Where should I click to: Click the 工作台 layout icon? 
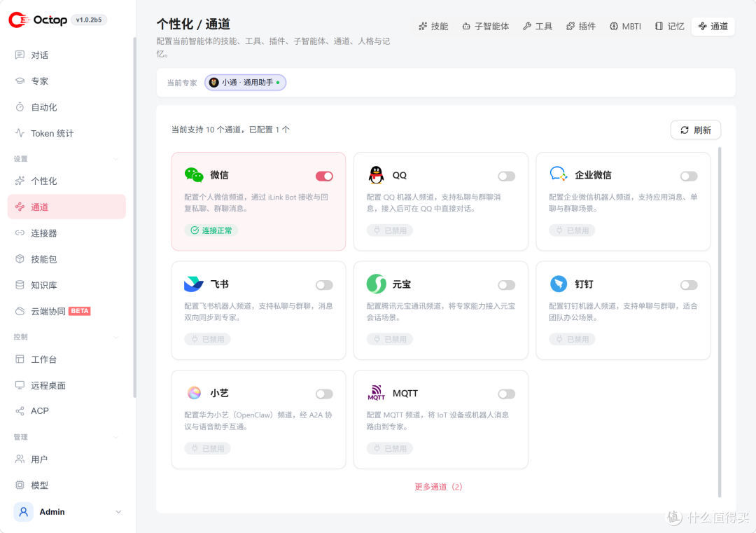[20, 359]
